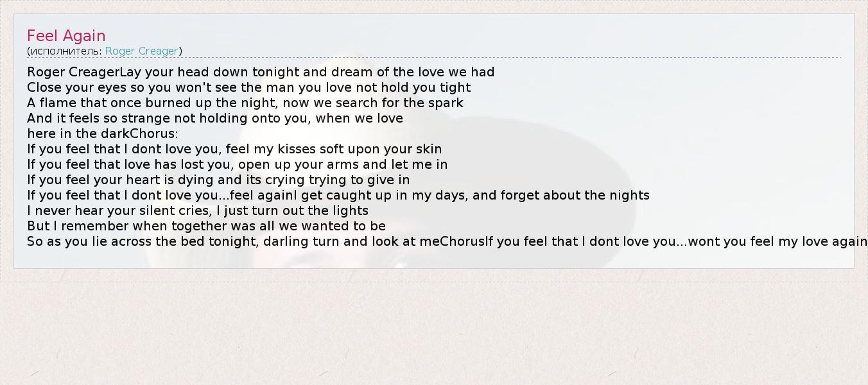Click the "Feel Again" song title
868x385 pixels.
coord(66,36)
